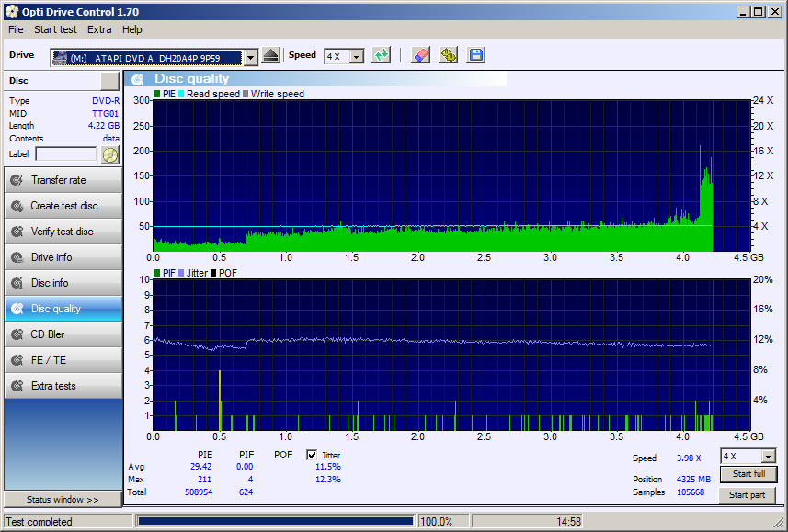This screenshot has width=788, height=532.
Task: Open Extra tests in sidebar
Action: pos(63,386)
